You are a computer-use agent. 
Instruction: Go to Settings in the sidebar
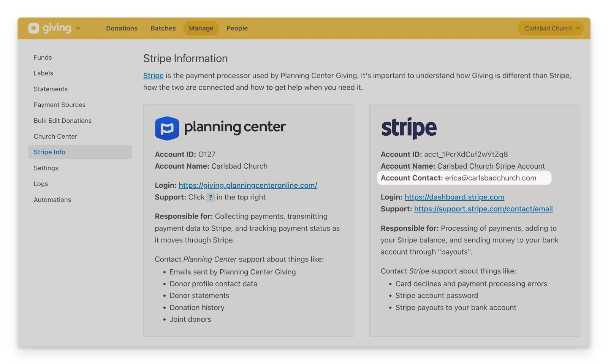pos(46,168)
